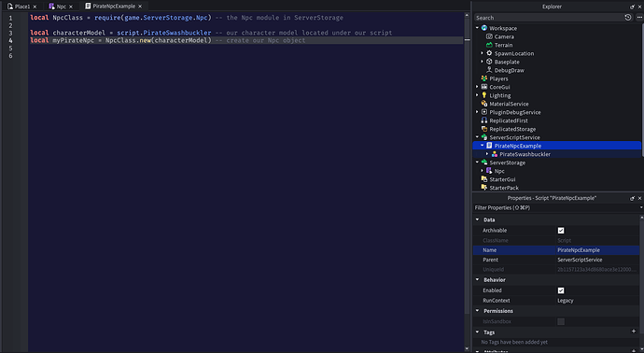Click the MaterialService icon

484,104
